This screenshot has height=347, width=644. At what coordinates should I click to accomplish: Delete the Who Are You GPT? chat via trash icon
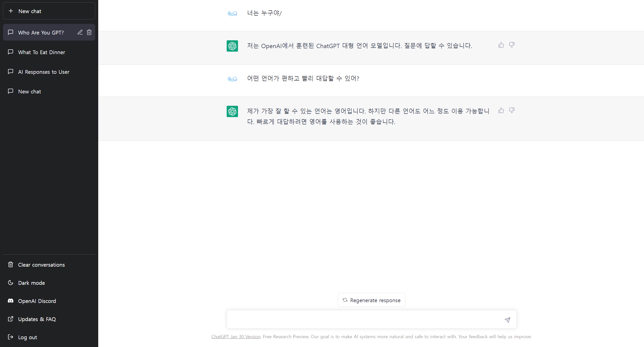coord(89,32)
